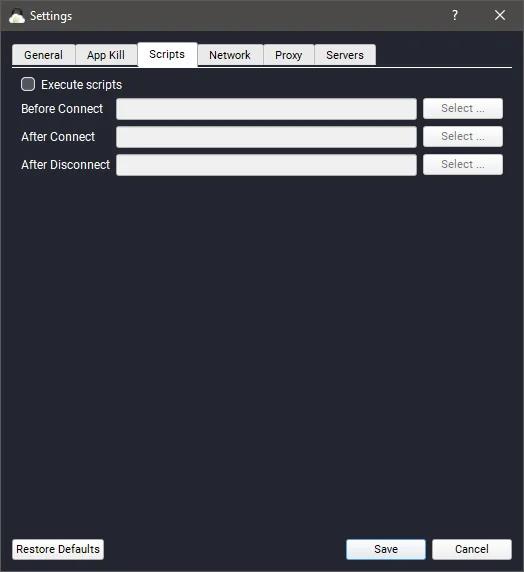This screenshot has width=524, height=572.
Task: Click the Before Connect label
Action: 62,109
